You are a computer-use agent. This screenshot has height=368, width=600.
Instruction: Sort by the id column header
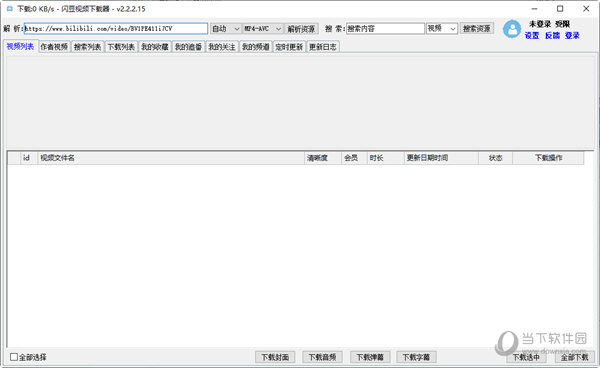tap(29, 158)
